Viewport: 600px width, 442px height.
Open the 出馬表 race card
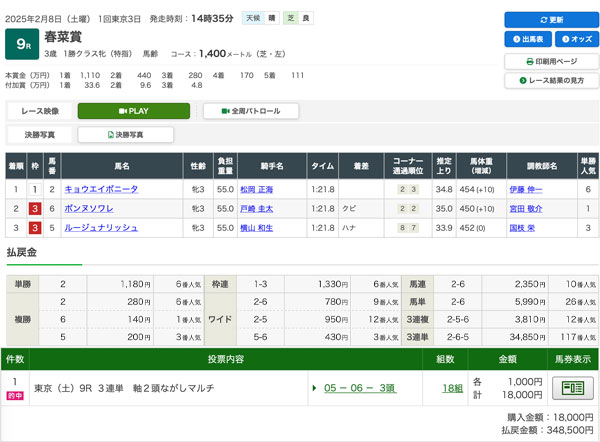[526, 40]
